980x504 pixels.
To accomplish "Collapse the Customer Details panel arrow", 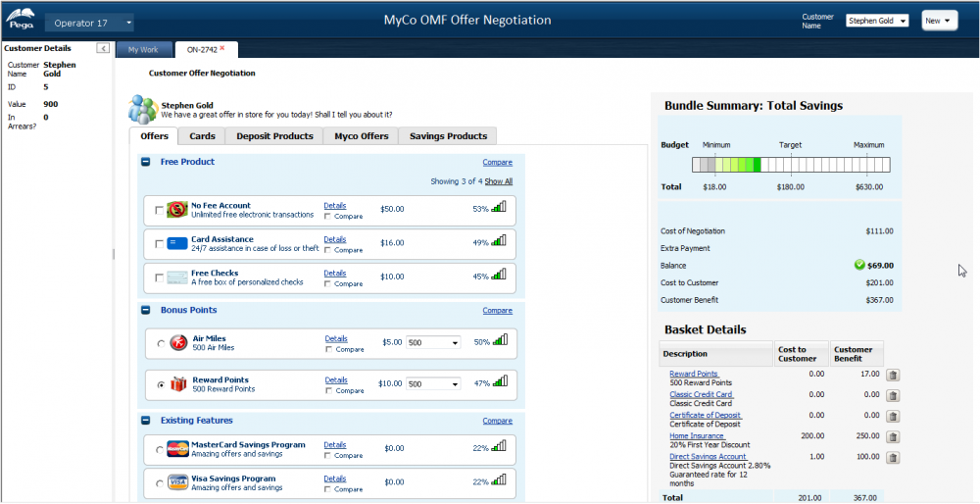I will 103,47.
